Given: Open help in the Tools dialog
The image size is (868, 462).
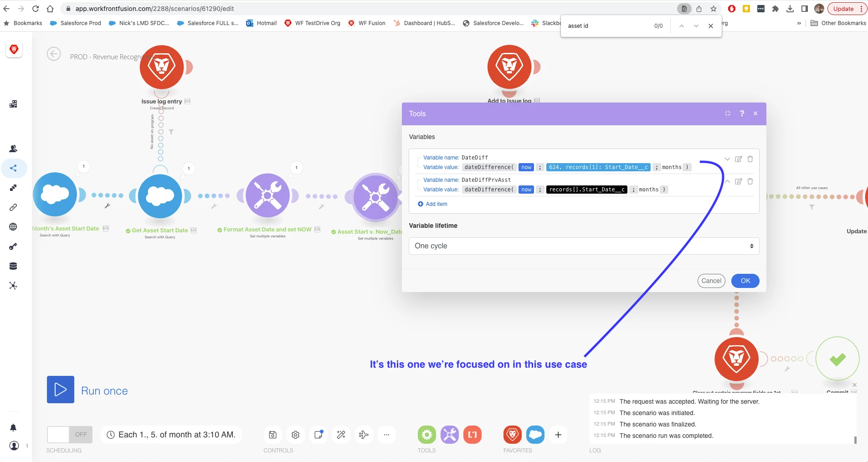Looking at the screenshot, I should click(742, 113).
